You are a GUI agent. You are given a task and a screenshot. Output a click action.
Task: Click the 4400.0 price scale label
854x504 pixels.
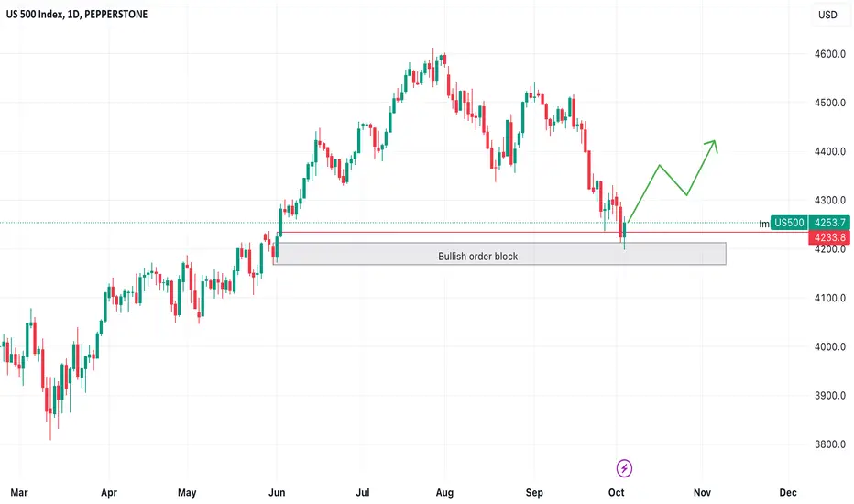tap(830, 151)
